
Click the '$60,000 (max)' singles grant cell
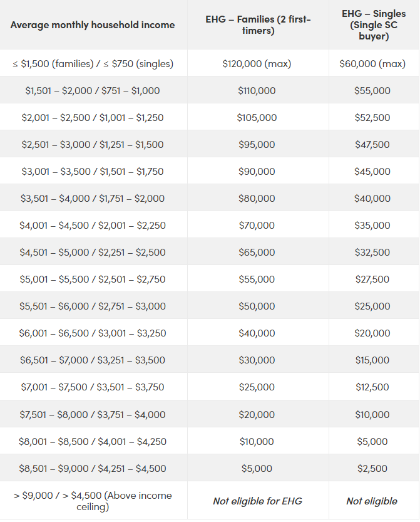(372, 64)
